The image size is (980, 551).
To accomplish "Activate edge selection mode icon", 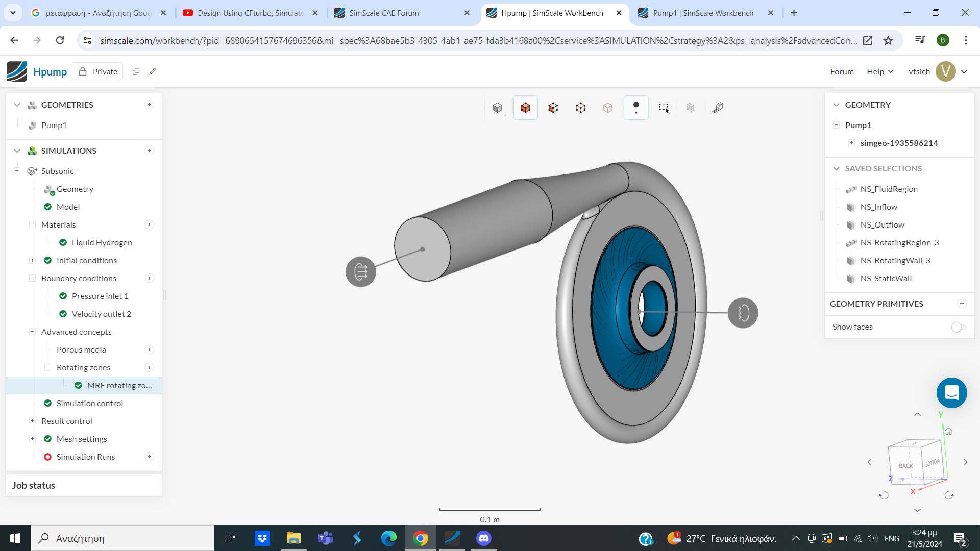I will [580, 108].
